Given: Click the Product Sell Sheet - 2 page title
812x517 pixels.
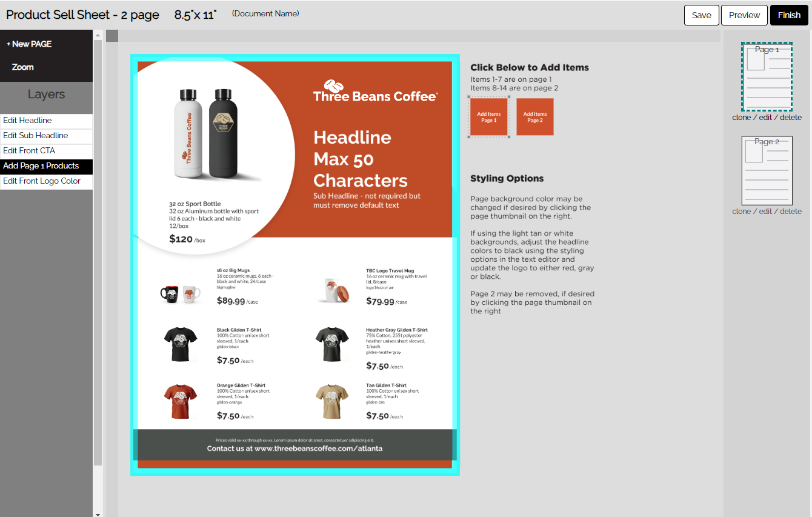Looking at the screenshot, I should [x=82, y=15].
